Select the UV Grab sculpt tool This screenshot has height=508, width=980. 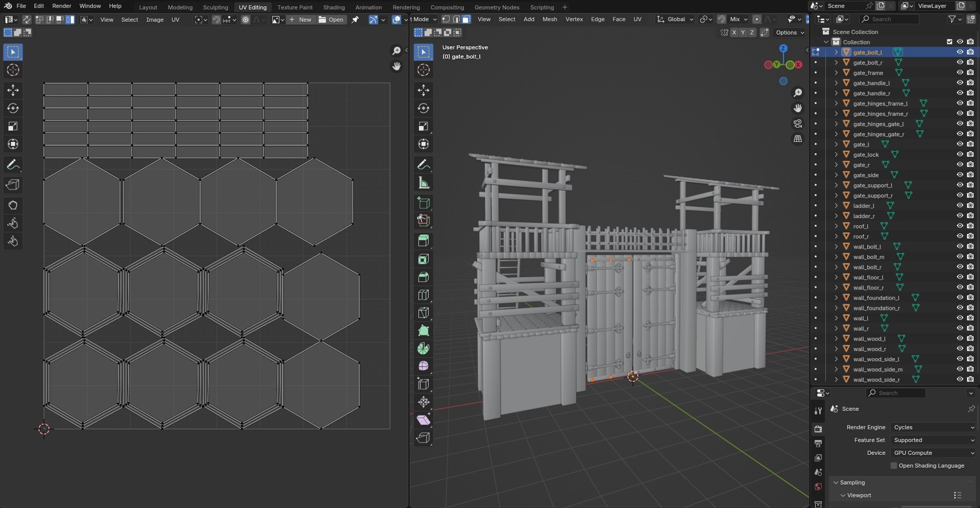click(13, 205)
